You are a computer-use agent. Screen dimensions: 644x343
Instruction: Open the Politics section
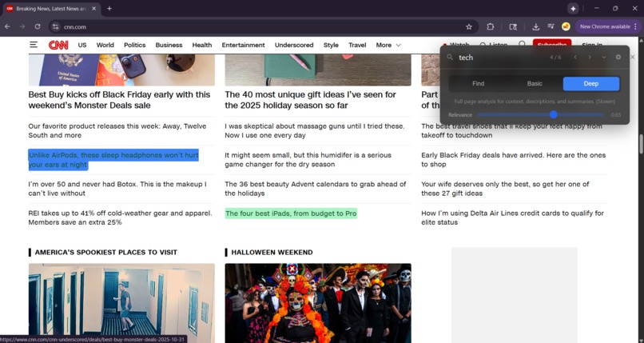click(135, 46)
